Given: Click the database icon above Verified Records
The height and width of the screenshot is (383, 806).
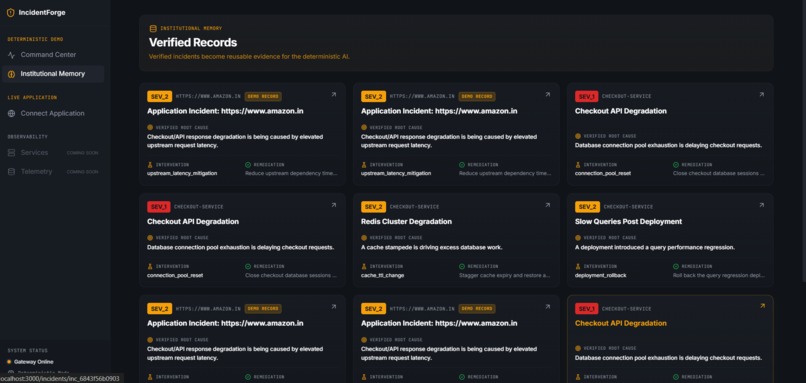Looking at the screenshot, I should click(153, 29).
